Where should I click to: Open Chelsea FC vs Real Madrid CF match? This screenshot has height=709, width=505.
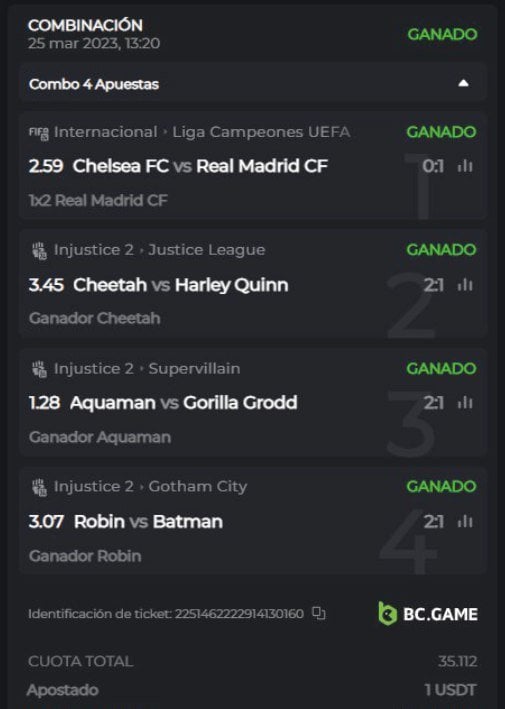pyautogui.click(x=200, y=166)
